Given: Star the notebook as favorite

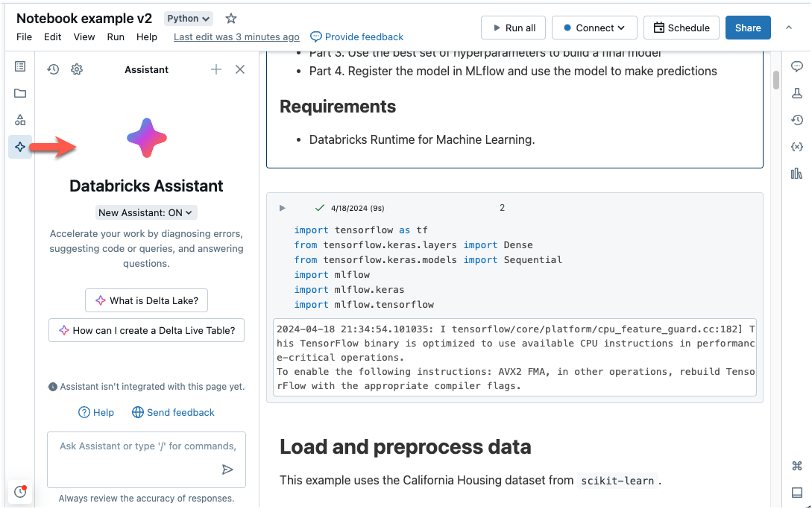Looking at the screenshot, I should (231, 19).
